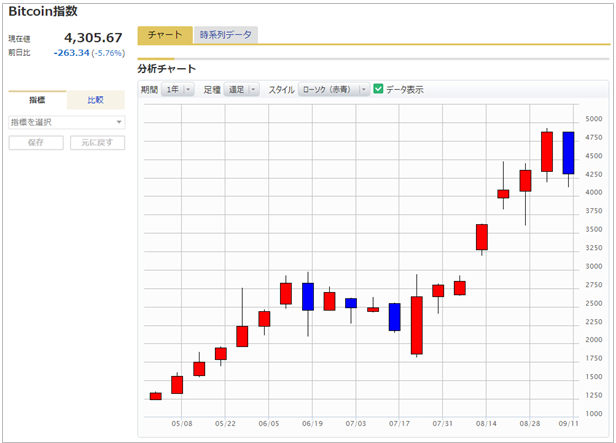Image resolution: width=616 pixels, height=443 pixels.
Task: Click the 前日比 label
Action: 19,53
